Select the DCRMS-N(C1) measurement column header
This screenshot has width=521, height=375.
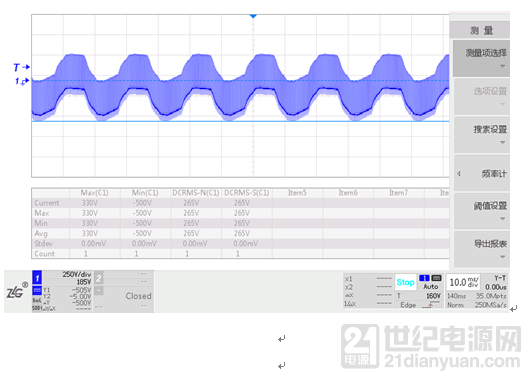196,193
